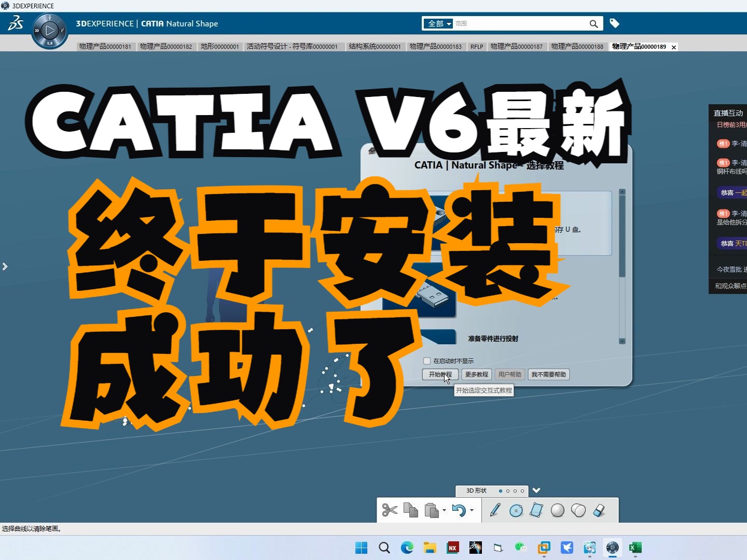The height and width of the screenshot is (560, 747).
Task: Expand the Undo history arrow
Action: [472, 511]
